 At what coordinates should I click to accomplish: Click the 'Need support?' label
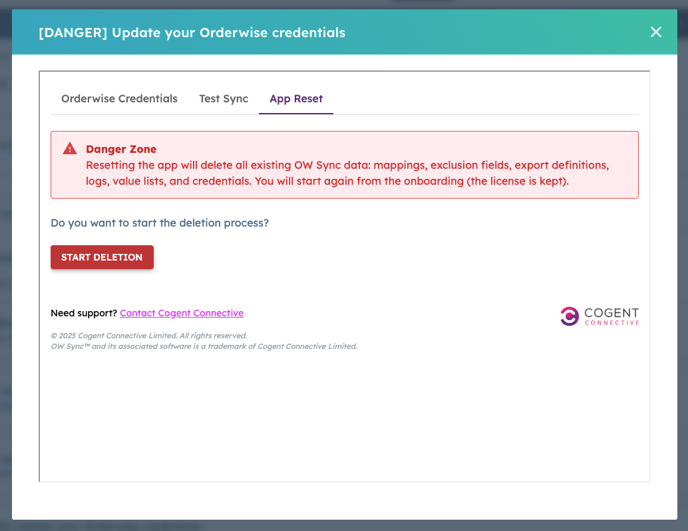point(84,313)
